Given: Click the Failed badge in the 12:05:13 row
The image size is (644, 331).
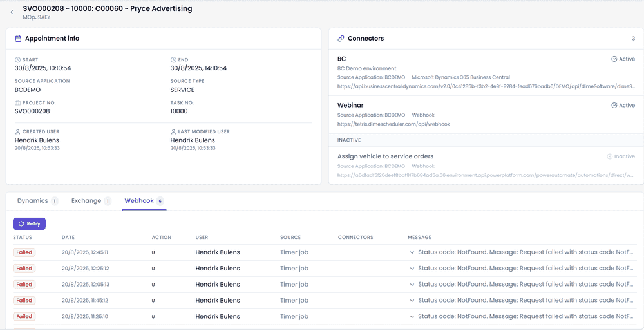Looking at the screenshot, I should [24, 285].
